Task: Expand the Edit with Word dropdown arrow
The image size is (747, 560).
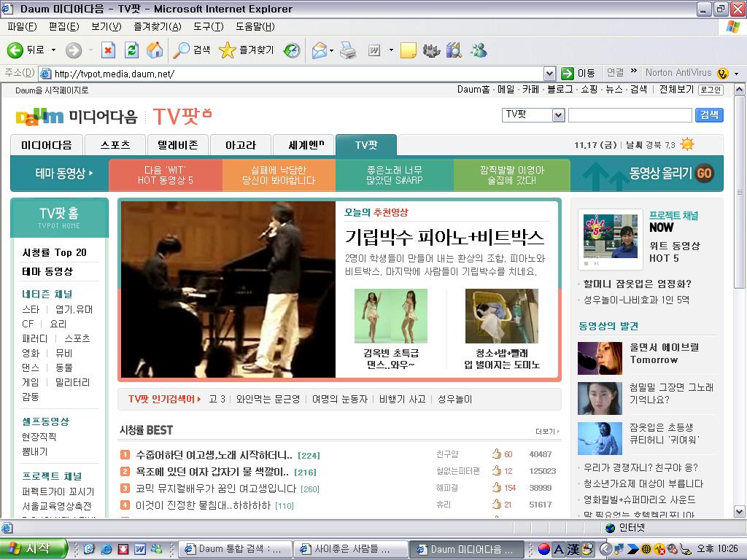Action: (391, 50)
